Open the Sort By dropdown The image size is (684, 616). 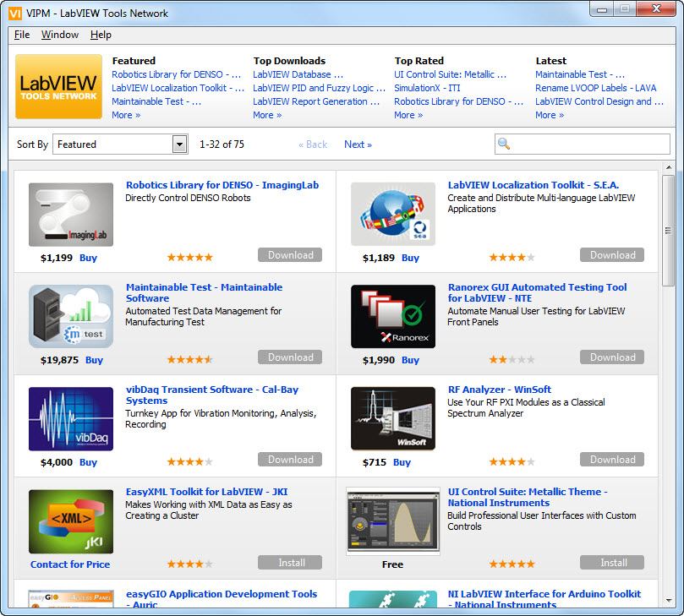179,144
